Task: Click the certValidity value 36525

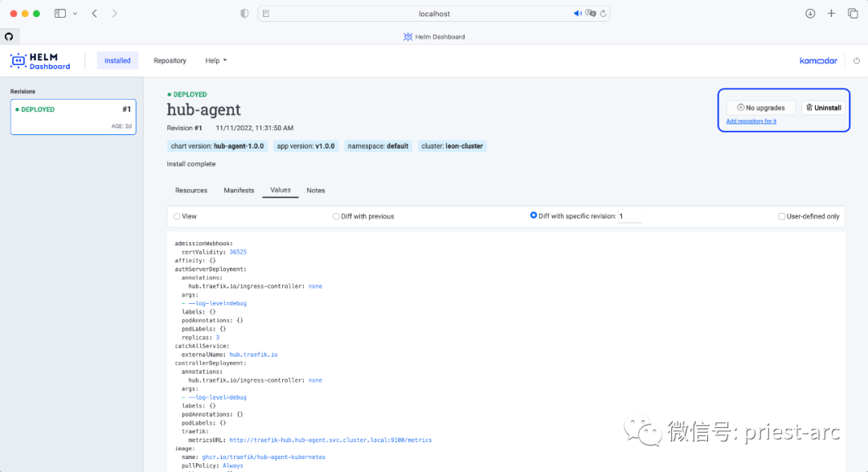Action: pyautogui.click(x=238, y=252)
